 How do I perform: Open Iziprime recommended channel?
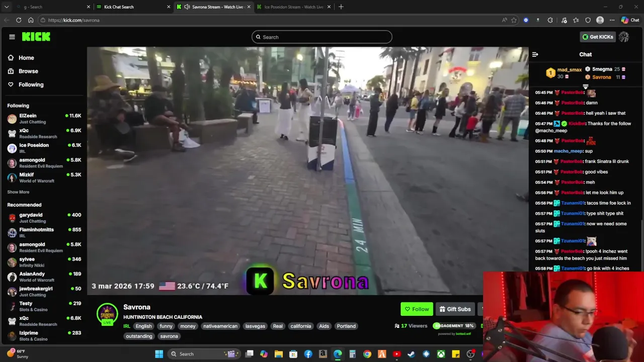pos(44,335)
